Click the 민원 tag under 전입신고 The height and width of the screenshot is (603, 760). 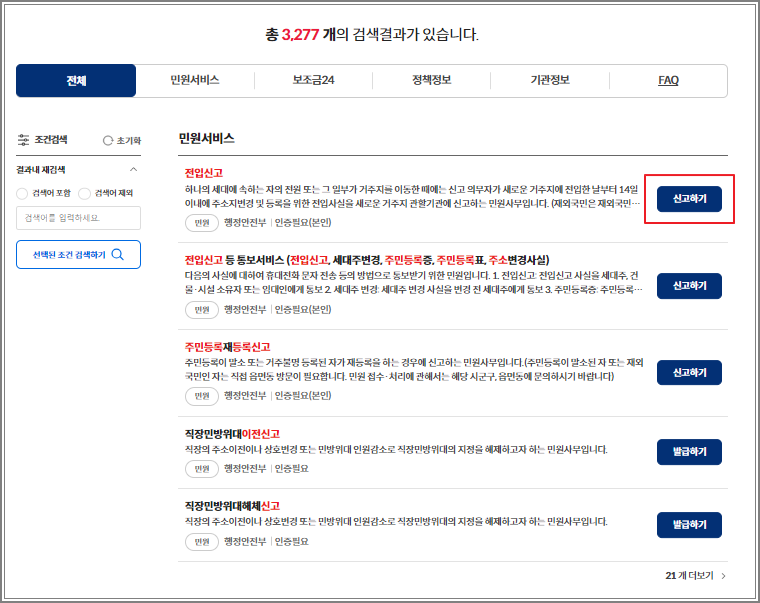[x=202, y=223]
